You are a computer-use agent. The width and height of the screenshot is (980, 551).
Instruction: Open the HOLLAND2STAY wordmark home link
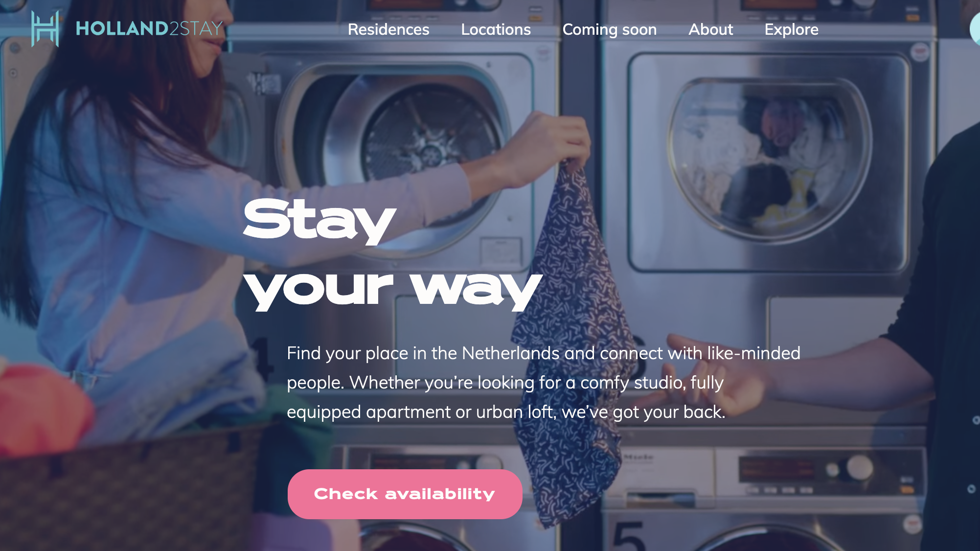[149, 29]
